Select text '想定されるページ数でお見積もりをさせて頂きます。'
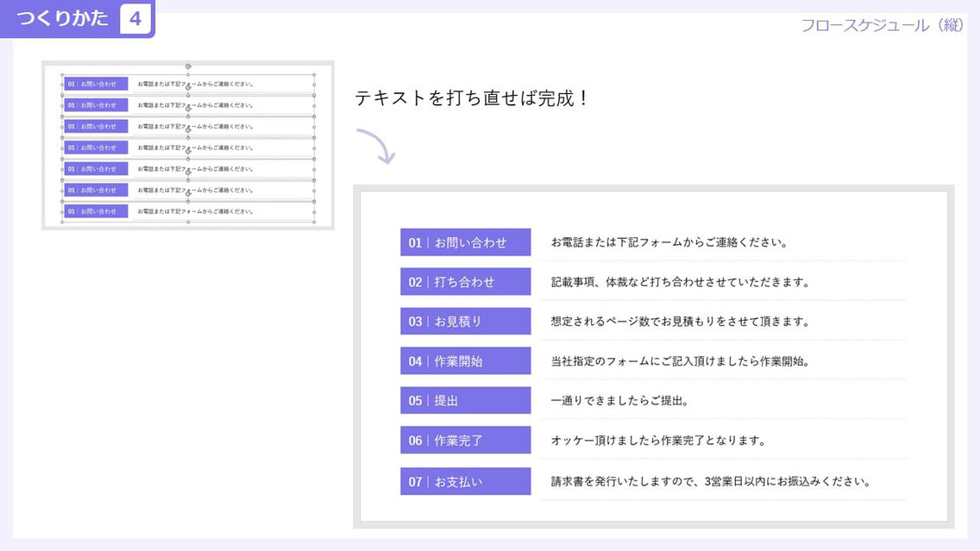This screenshot has width=980, height=551. coord(681,322)
